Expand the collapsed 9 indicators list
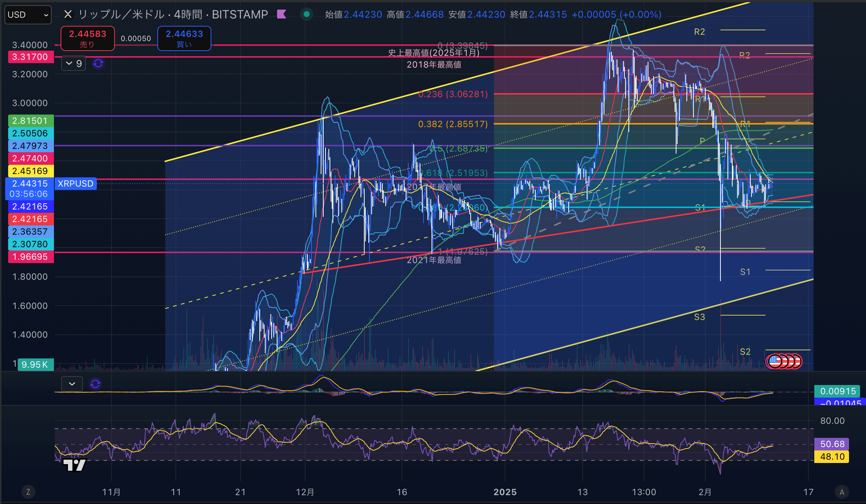 click(x=74, y=64)
